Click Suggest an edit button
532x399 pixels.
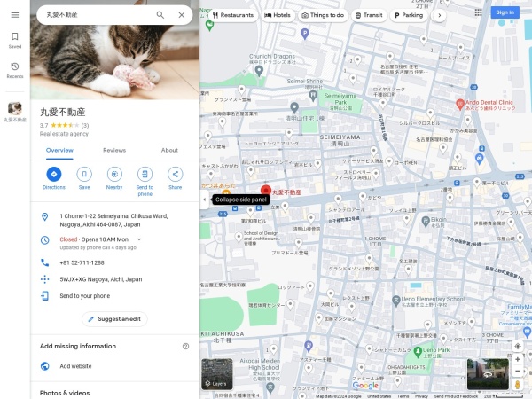click(114, 319)
